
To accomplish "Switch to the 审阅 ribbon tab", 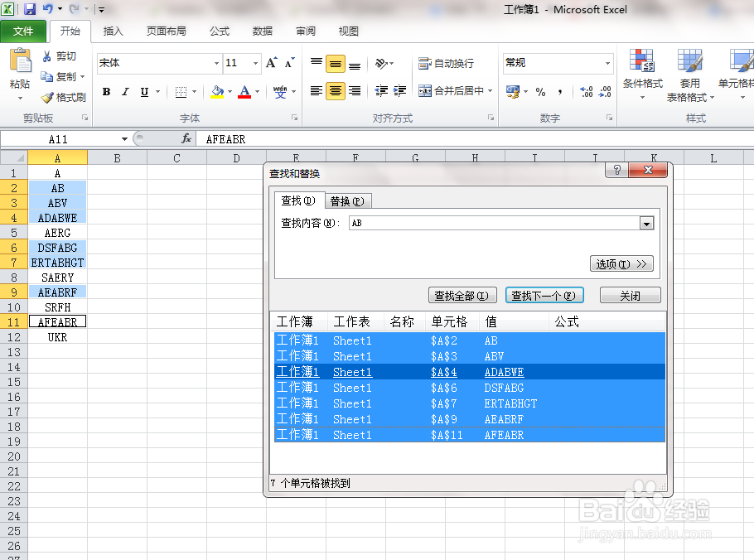I will tap(306, 31).
